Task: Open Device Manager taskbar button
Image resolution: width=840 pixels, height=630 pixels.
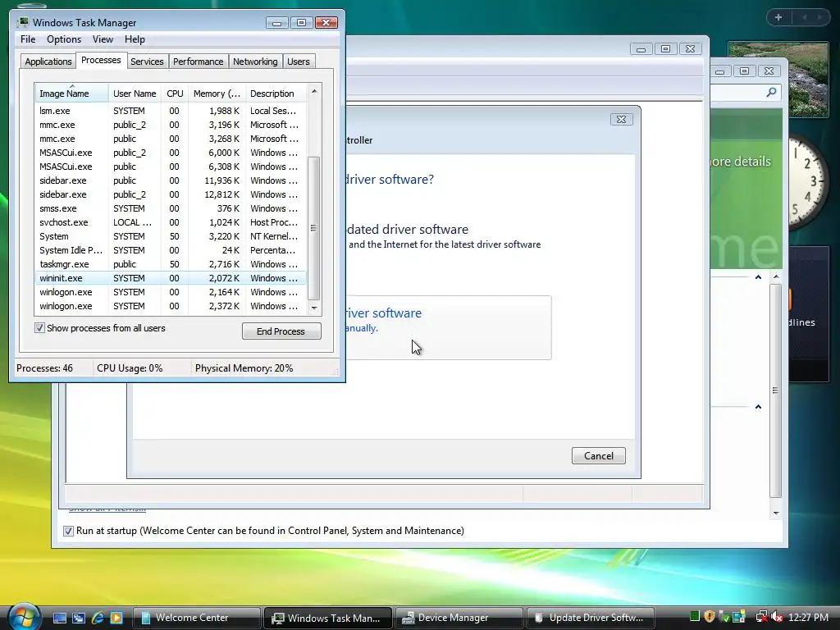Action: point(459,618)
